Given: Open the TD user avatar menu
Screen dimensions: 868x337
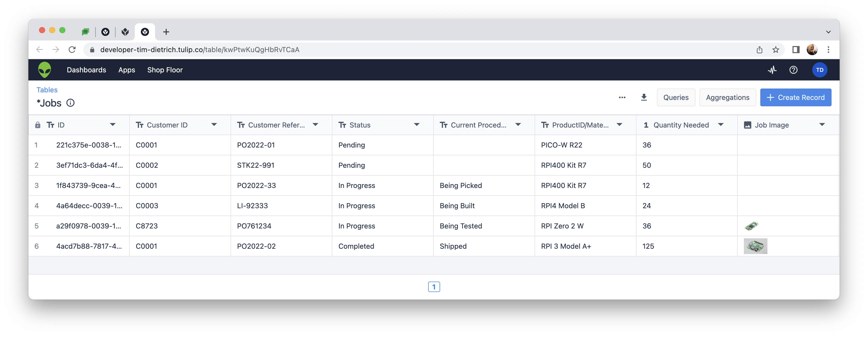Looking at the screenshot, I should coord(819,70).
